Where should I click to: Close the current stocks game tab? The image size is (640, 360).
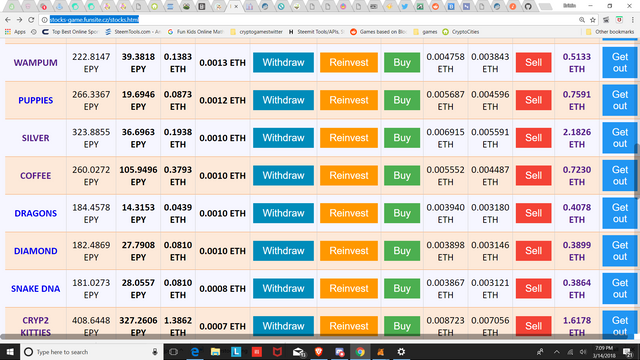pyautogui.click(x=236, y=7)
